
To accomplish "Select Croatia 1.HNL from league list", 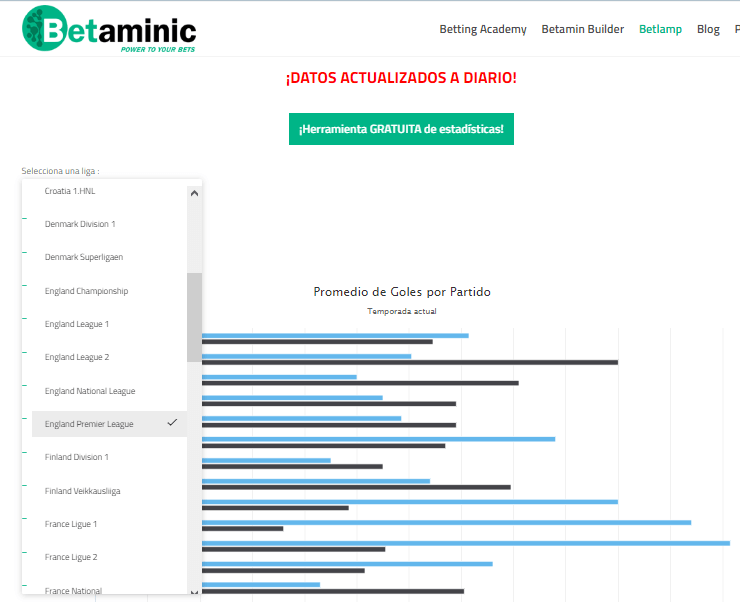I will click(x=70, y=191).
